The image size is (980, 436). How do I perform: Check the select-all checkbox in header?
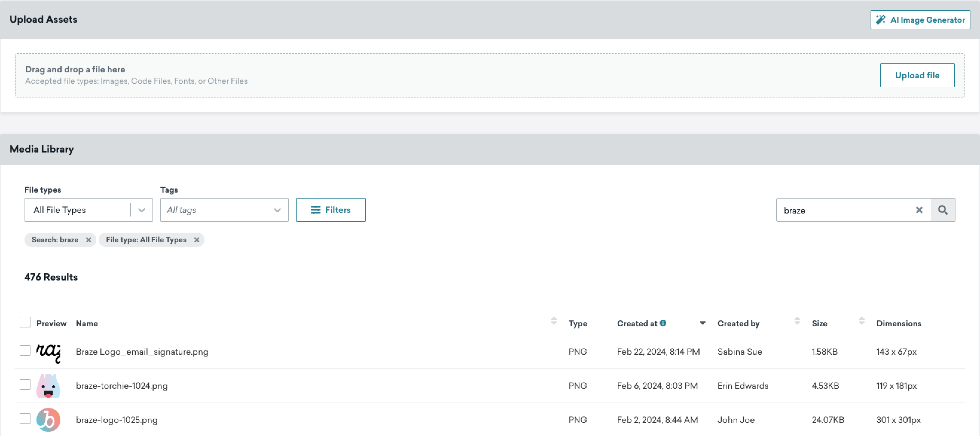25,322
